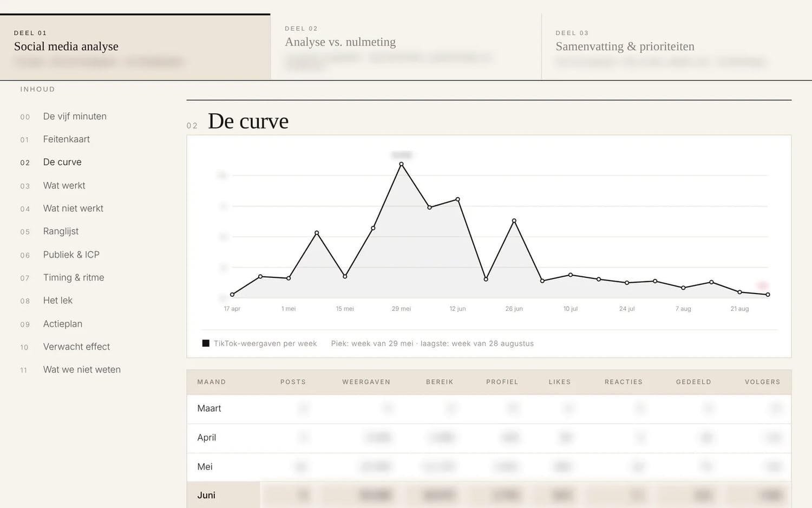The image size is (812, 508).
Task: Click the peak data point at 29 mei
Action: pos(401,164)
